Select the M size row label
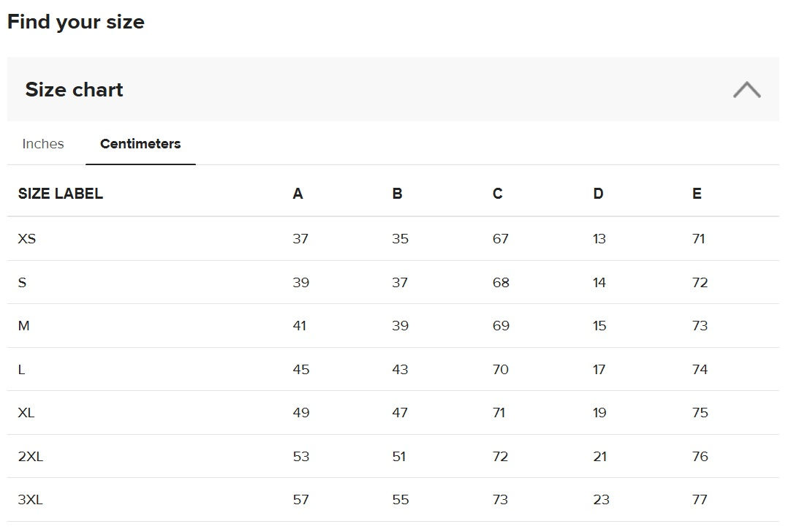Viewport: 788px width, 532px height. (23, 326)
